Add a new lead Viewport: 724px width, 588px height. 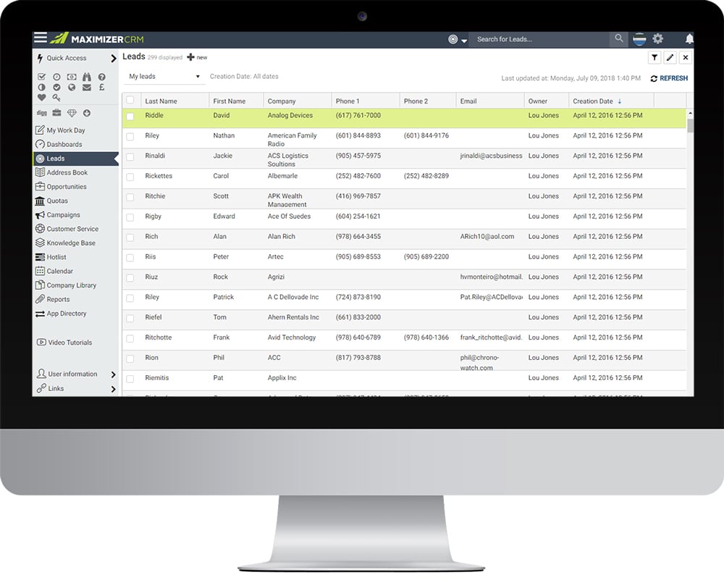click(197, 57)
